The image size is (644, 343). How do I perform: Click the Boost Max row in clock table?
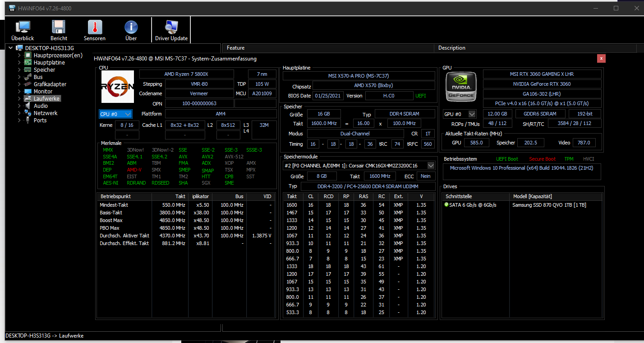tap(186, 220)
